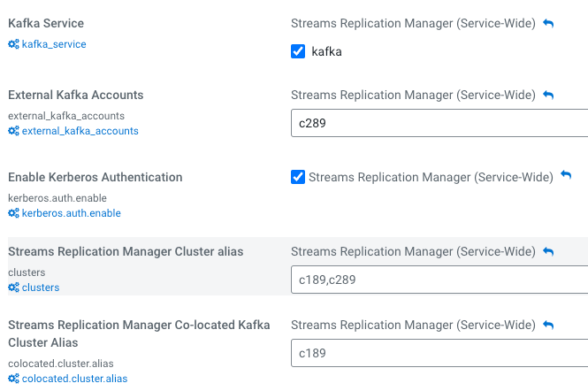Open the kerberos.auth.enable link
Viewport: 588px width, 391px height.
(x=72, y=213)
